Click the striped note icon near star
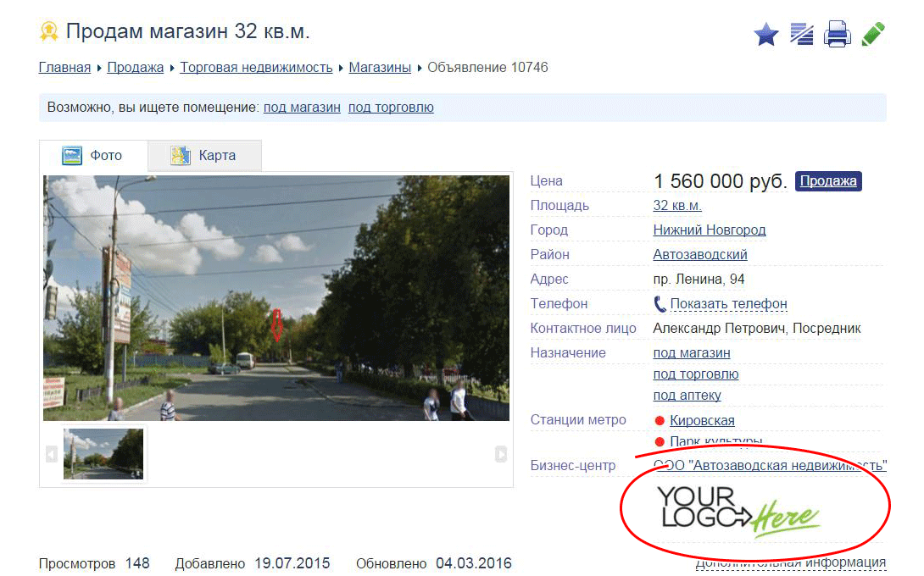Screen dimensions: 924x576 click(801, 35)
